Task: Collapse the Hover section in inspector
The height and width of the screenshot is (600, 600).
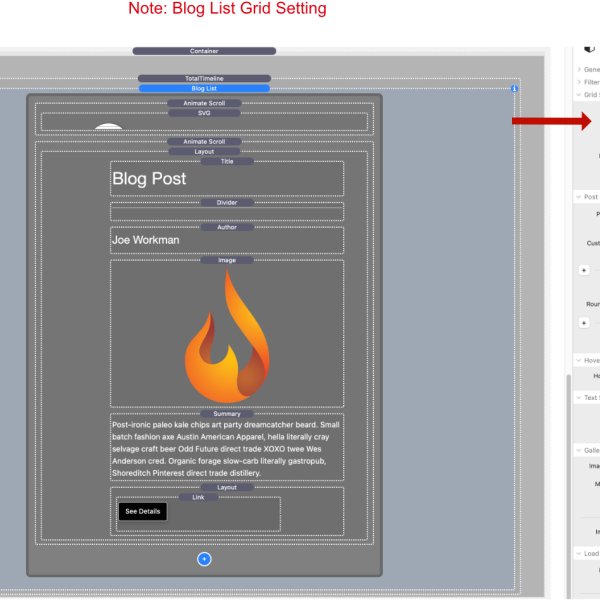Action: [579, 360]
